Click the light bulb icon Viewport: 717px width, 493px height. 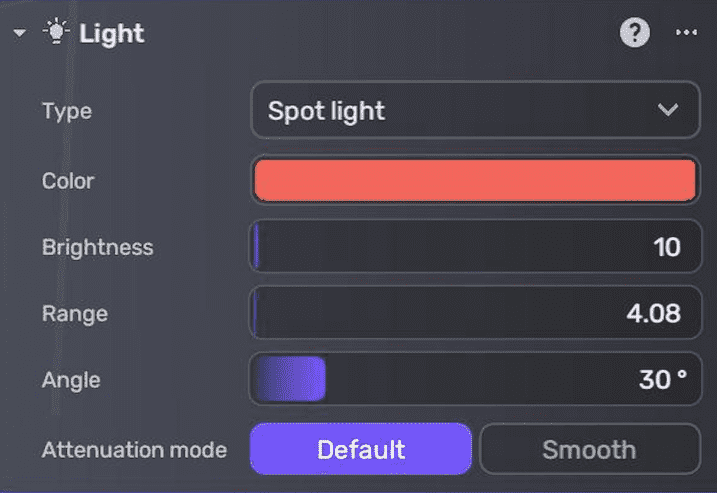[x=54, y=32]
